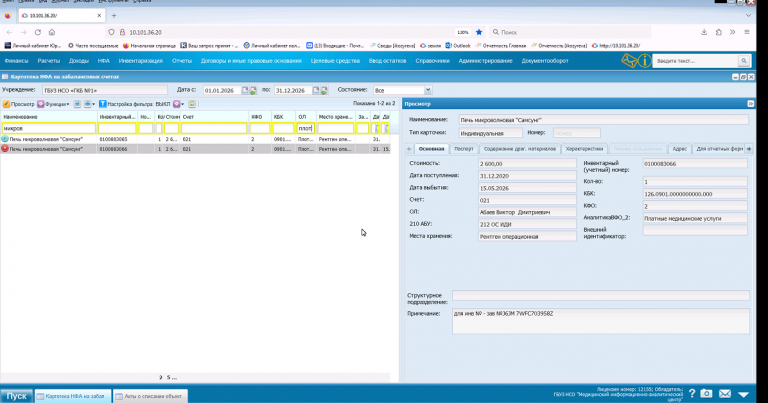
Task: Click the orange envelope messages icon
Action: (629, 61)
